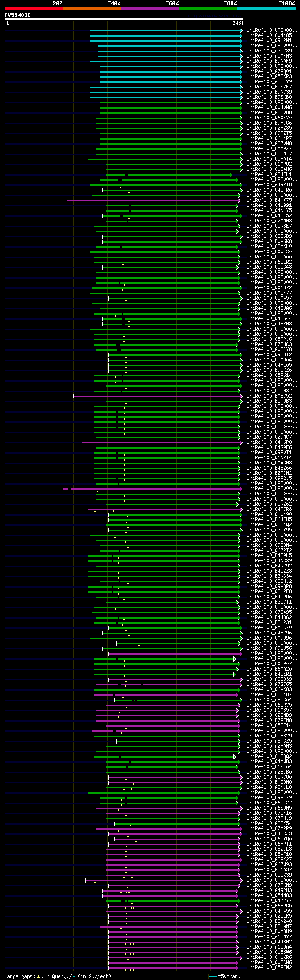This screenshot has height=980, width=300.
Task: Open hit UniRef100_A4RVT8
Action: (269, 185)
